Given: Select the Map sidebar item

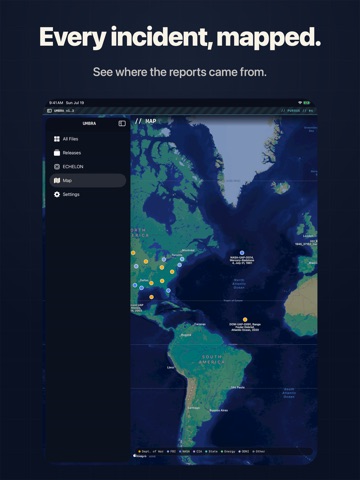Looking at the screenshot, I should tap(88, 180).
